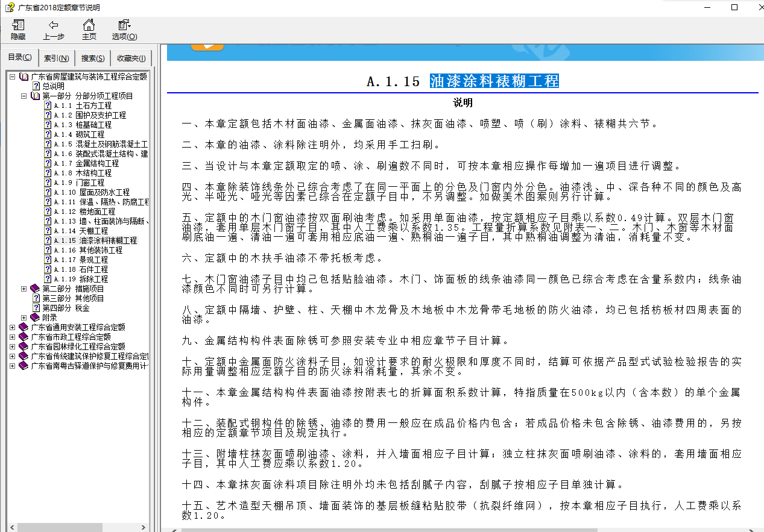Screen dimensions: 764x532
Task: Click the 隐藏 (Hide) toolbar icon
Action: click(x=18, y=25)
